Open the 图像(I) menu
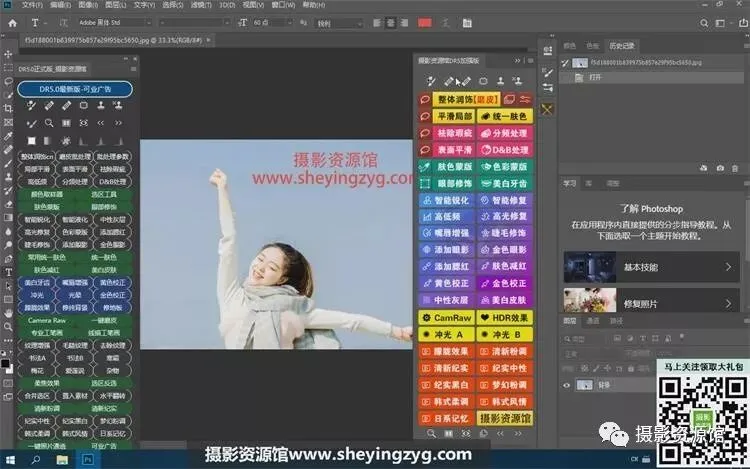This screenshot has height=469, width=750. click(88, 5)
